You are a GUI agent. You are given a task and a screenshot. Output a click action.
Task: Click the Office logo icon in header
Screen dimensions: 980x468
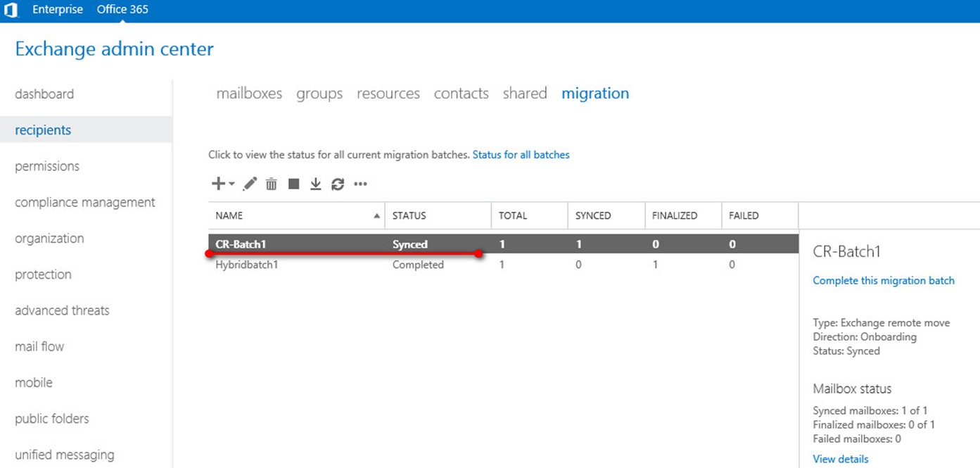[11, 11]
